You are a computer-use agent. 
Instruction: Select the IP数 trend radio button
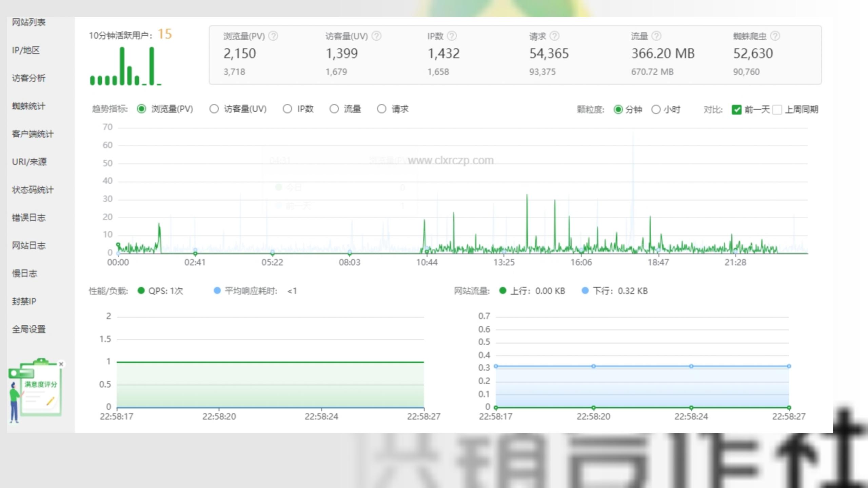287,109
